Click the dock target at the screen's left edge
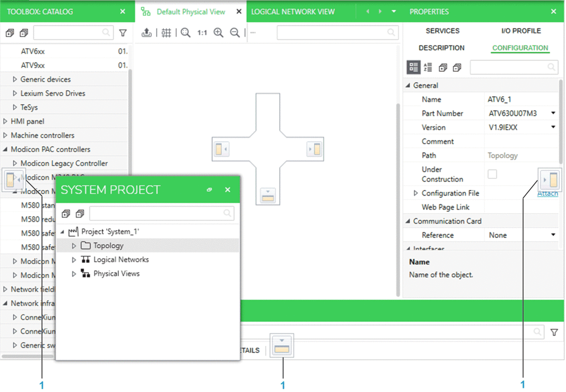Image resolution: width=566 pixels, height=392 pixels. [13, 179]
